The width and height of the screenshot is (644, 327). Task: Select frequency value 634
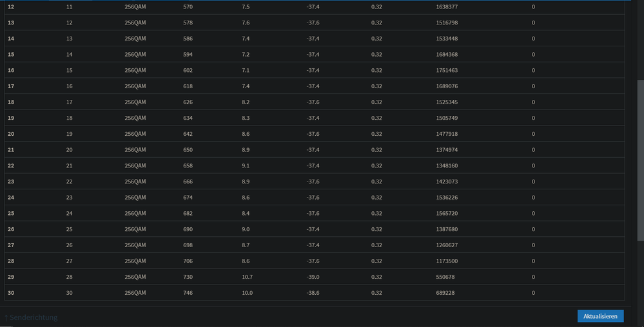tap(188, 118)
